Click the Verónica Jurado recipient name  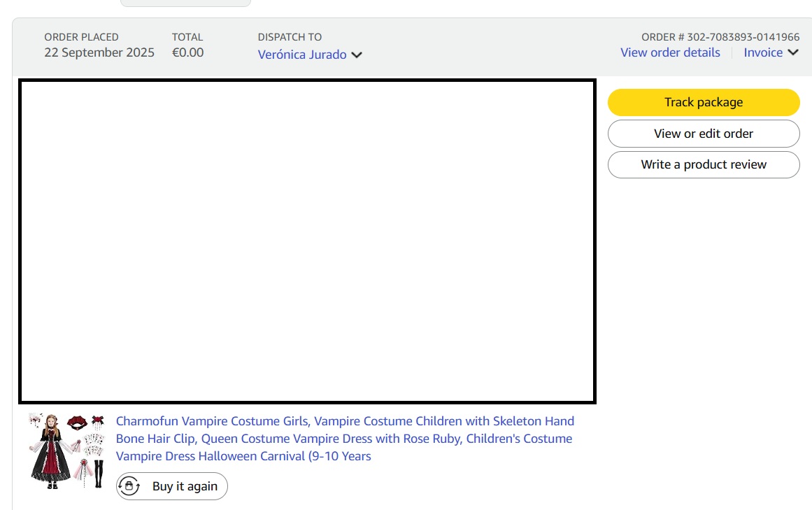(x=301, y=55)
